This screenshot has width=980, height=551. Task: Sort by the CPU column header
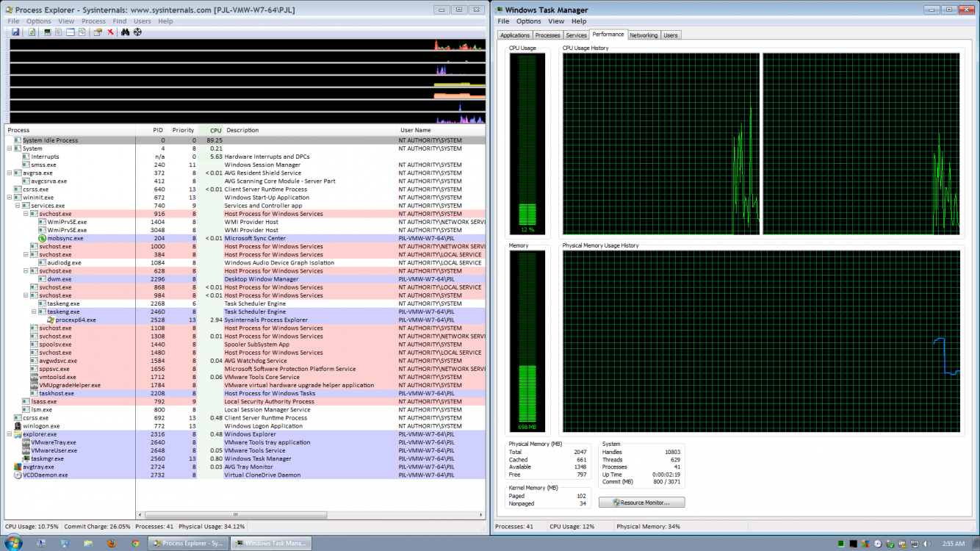211,130
